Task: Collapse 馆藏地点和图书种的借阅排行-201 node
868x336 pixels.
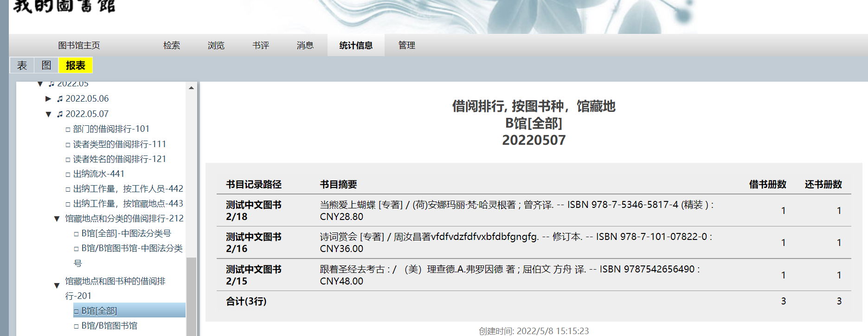Action: (57, 285)
